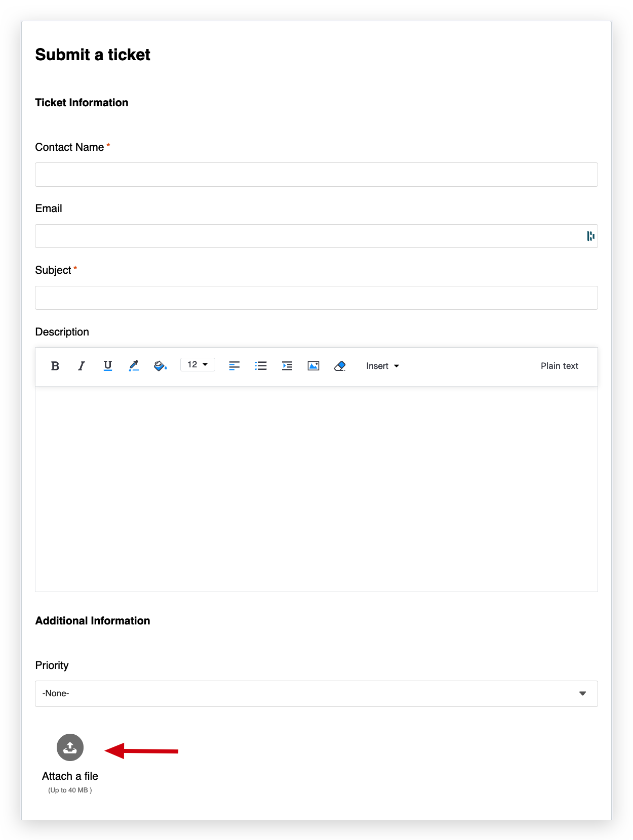Screen dimensions: 633x840
Task: Select the Subject text field
Action: [316, 298]
